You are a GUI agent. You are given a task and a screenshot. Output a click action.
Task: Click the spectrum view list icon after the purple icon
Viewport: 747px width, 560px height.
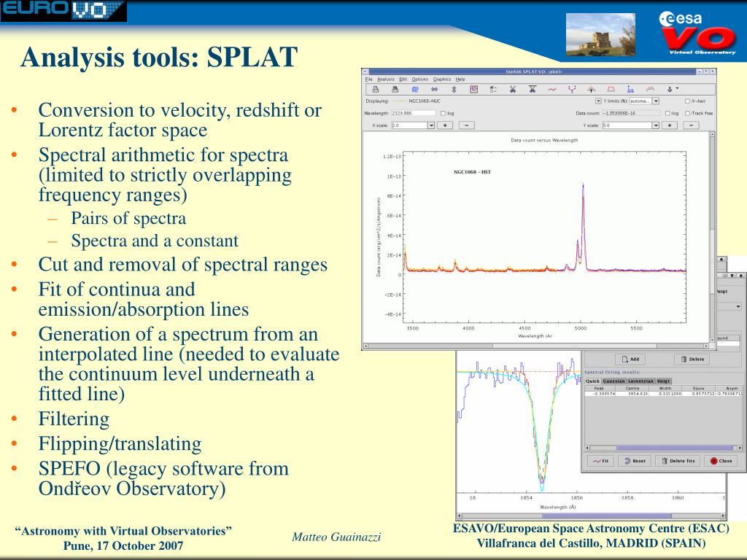493,89
